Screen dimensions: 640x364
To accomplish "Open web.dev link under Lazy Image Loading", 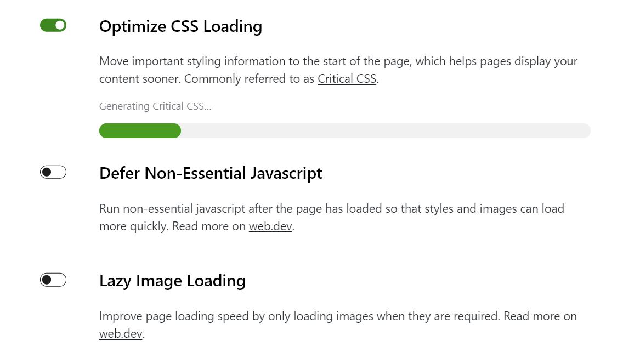I will click(121, 333).
